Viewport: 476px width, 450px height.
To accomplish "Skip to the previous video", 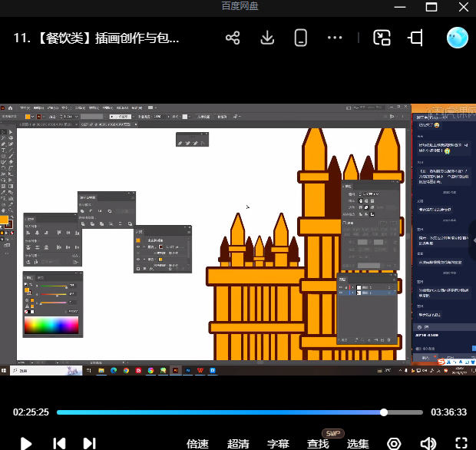I will pyautogui.click(x=58, y=443).
